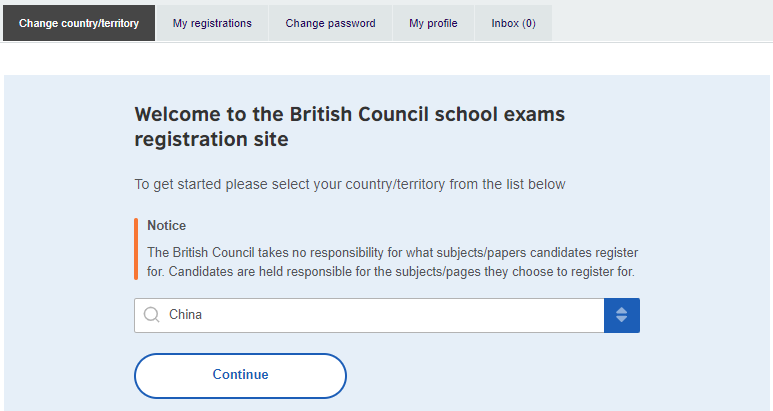Check the Inbox (0) tab
Screen dimensions: 773x411
pos(513,23)
